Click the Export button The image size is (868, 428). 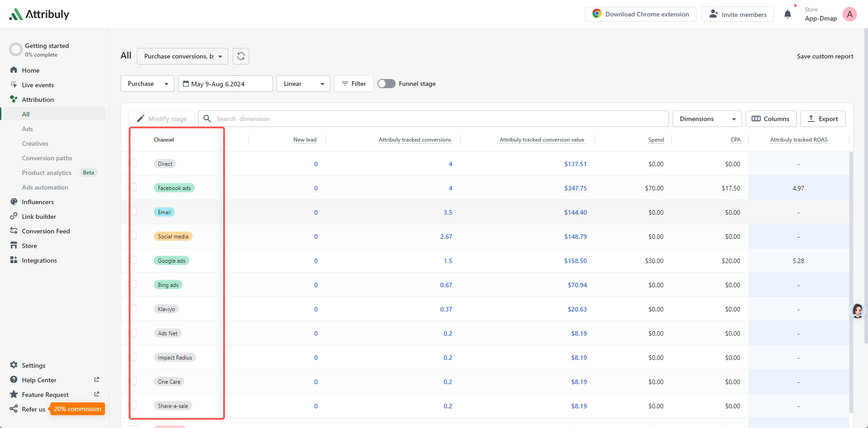pyautogui.click(x=823, y=119)
